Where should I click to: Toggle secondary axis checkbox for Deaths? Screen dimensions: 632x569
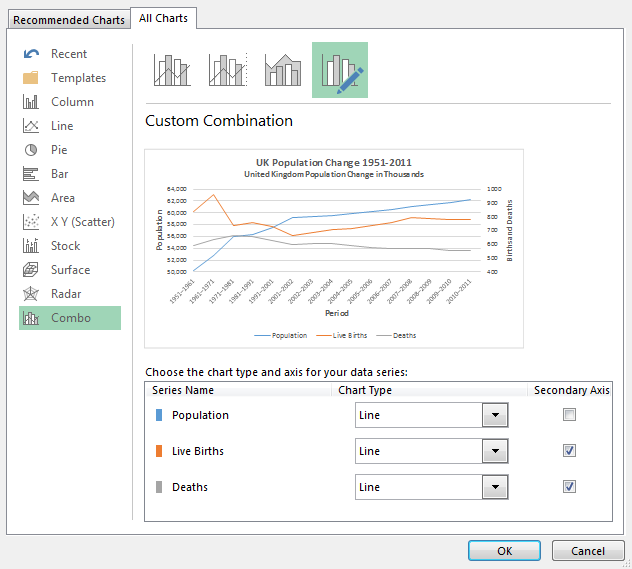(x=570, y=487)
